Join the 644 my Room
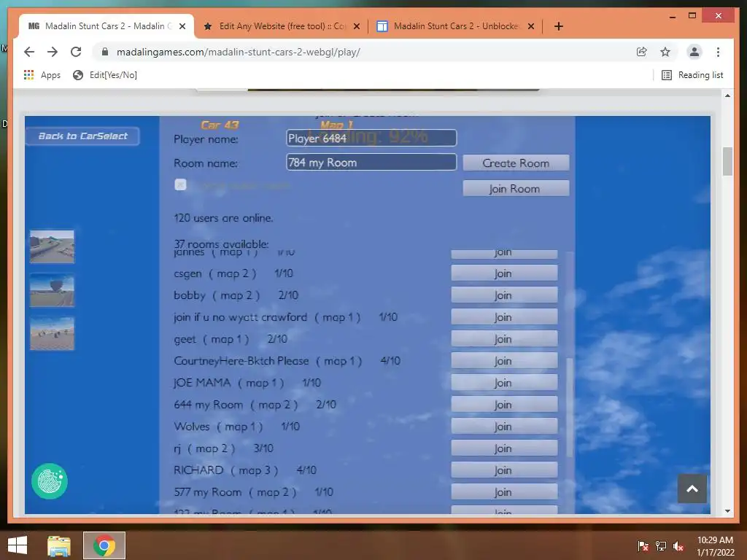 click(504, 405)
